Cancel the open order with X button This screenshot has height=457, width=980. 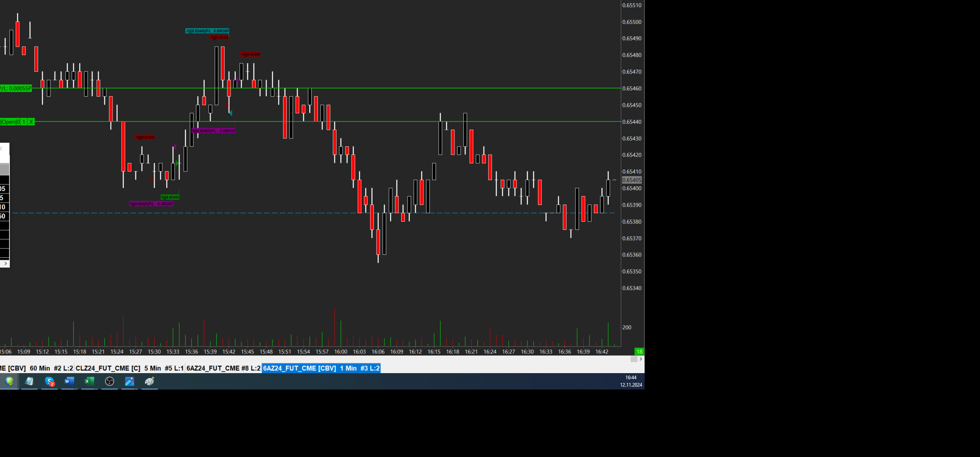(x=31, y=122)
